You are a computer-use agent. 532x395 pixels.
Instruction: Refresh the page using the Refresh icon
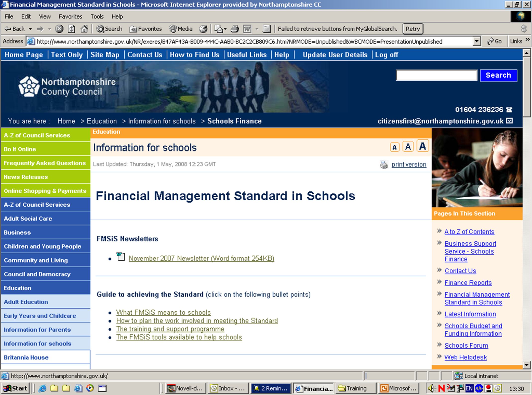72,29
